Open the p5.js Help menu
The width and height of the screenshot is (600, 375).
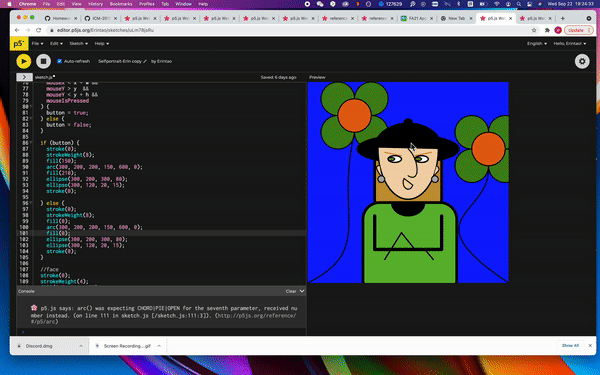click(102, 44)
